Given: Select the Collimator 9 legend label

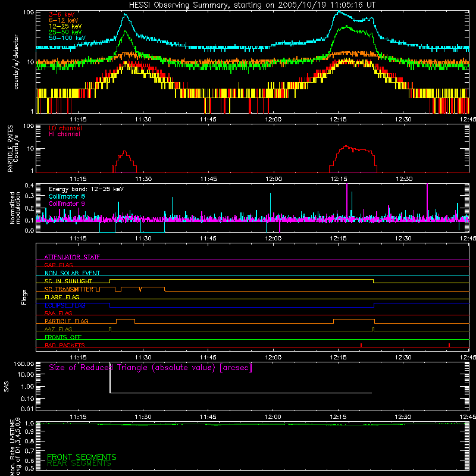Looking at the screenshot, I should coord(67,203).
